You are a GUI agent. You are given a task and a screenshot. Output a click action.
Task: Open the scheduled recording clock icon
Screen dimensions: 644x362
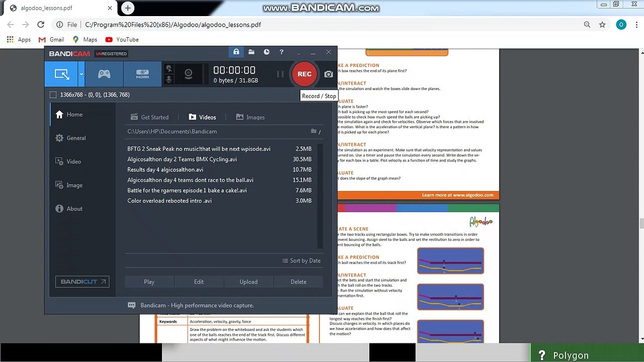(266, 52)
